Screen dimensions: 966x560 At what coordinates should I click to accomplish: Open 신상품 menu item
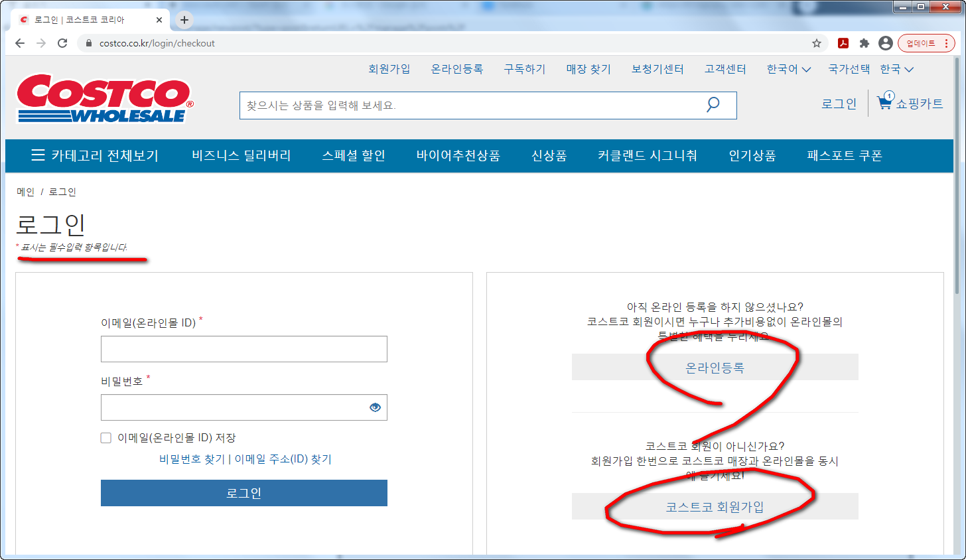549,156
